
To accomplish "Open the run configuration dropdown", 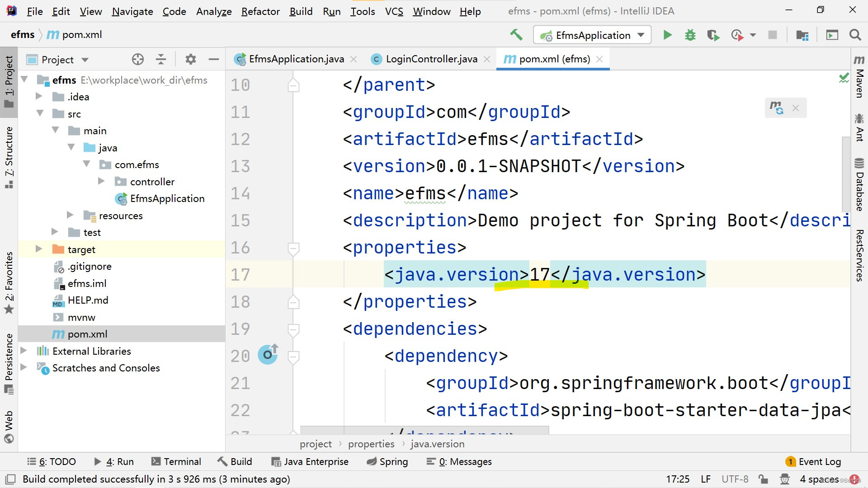I will pyautogui.click(x=641, y=35).
